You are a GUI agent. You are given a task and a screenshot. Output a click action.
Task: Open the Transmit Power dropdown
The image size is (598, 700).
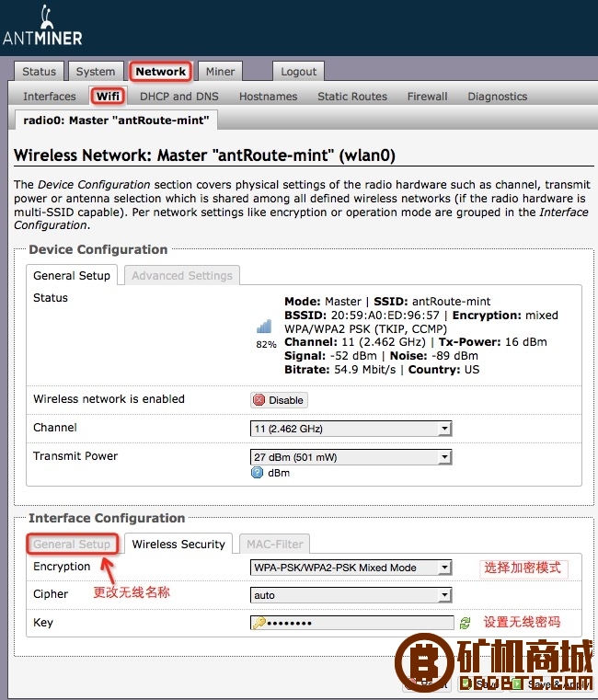pos(351,457)
